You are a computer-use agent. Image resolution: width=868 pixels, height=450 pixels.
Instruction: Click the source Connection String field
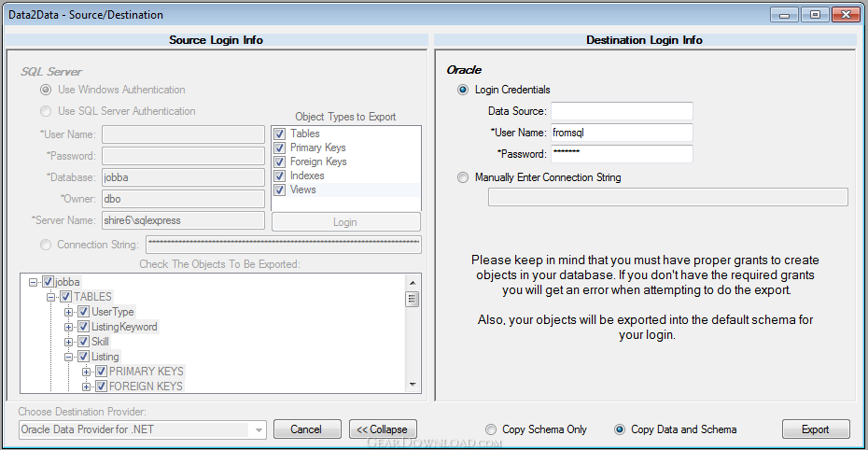click(284, 245)
